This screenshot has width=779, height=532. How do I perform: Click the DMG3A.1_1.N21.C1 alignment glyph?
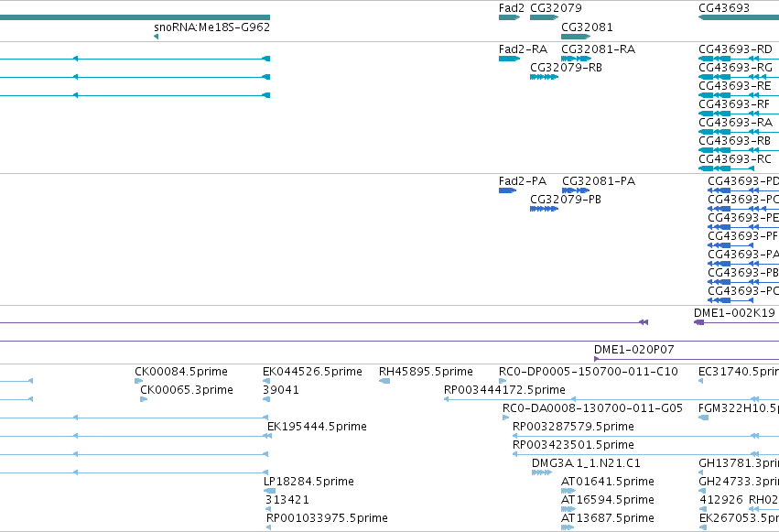542,472
